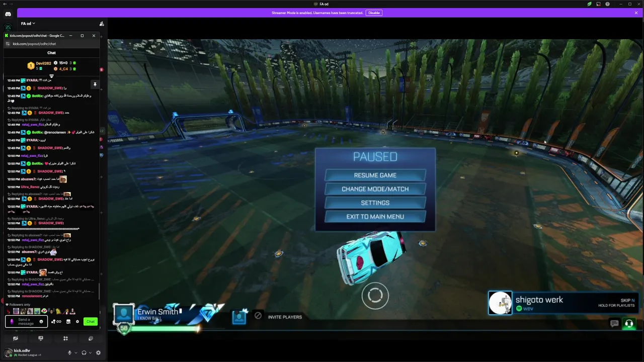Screen dimensions: 644x362
Task: Click the green leaf icon in title bar
Action: tap(589, 4)
